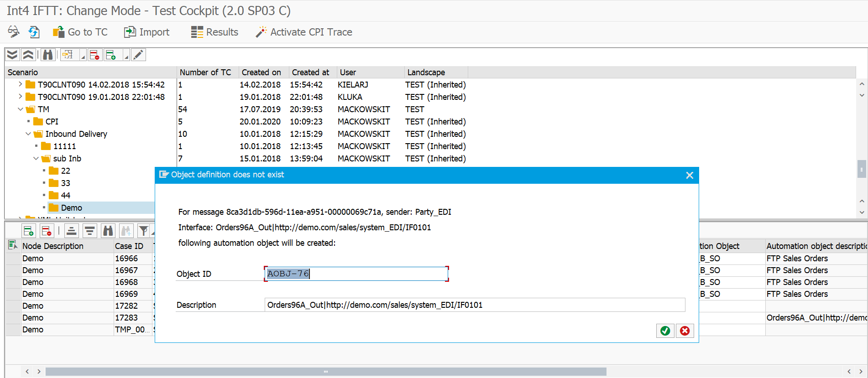Expand T90CLNT090 14.02.2018 scenario folder
The height and width of the screenshot is (378, 868).
coord(20,84)
